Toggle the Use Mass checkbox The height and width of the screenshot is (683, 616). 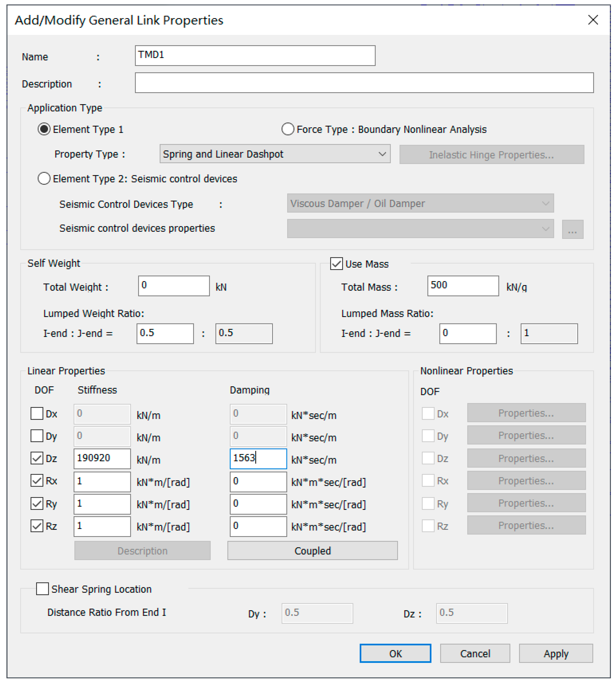(x=336, y=264)
